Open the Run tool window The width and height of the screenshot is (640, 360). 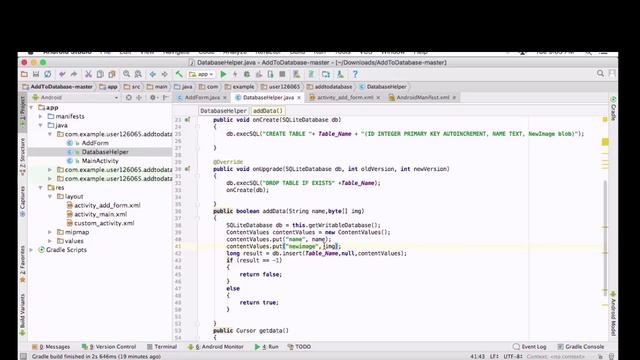click(267, 347)
